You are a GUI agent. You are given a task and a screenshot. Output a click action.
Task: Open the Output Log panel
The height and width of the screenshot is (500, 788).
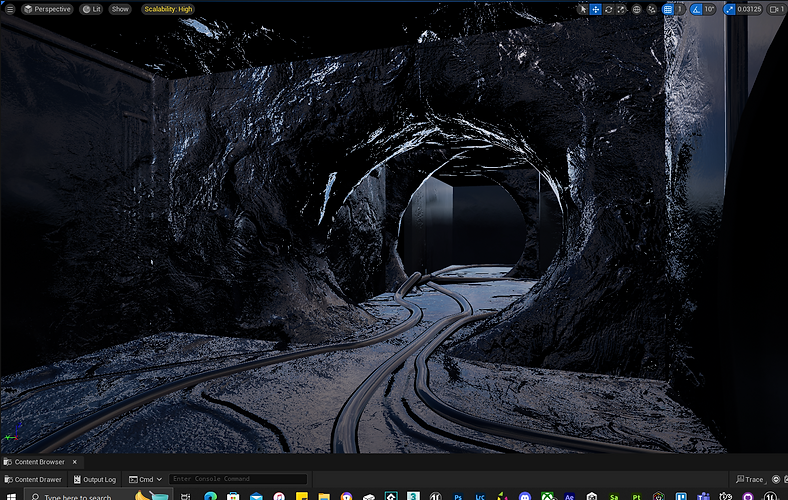(x=95, y=480)
